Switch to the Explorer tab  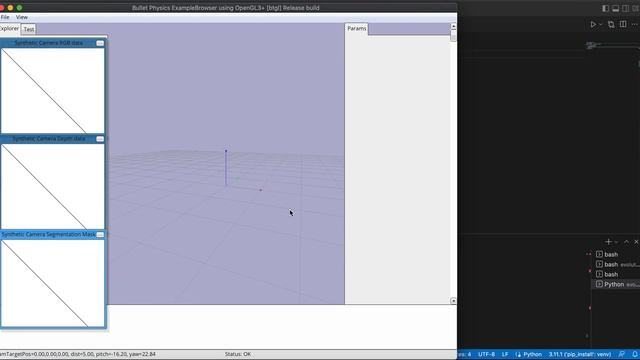point(9,29)
